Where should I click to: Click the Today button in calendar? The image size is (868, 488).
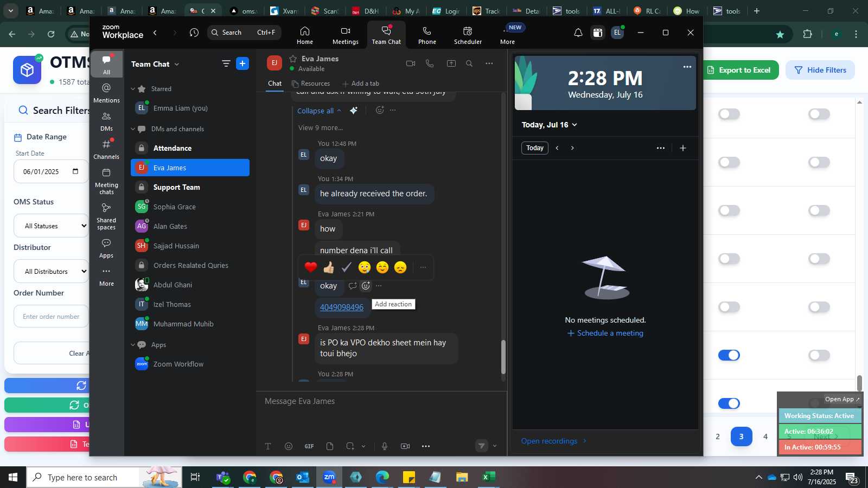click(x=535, y=148)
